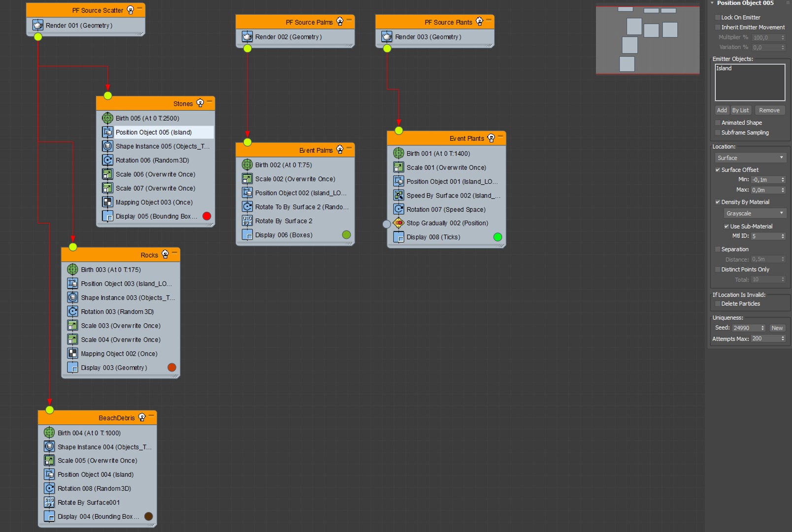
Task: Click the Mapping Object 003 operator icon
Action: coord(107,202)
